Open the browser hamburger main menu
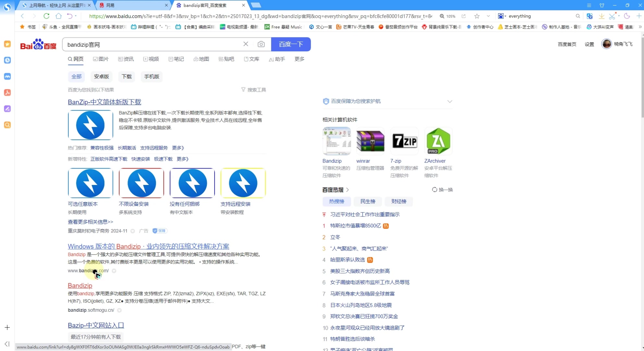This screenshot has height=351, width=644. coord(589,5)
